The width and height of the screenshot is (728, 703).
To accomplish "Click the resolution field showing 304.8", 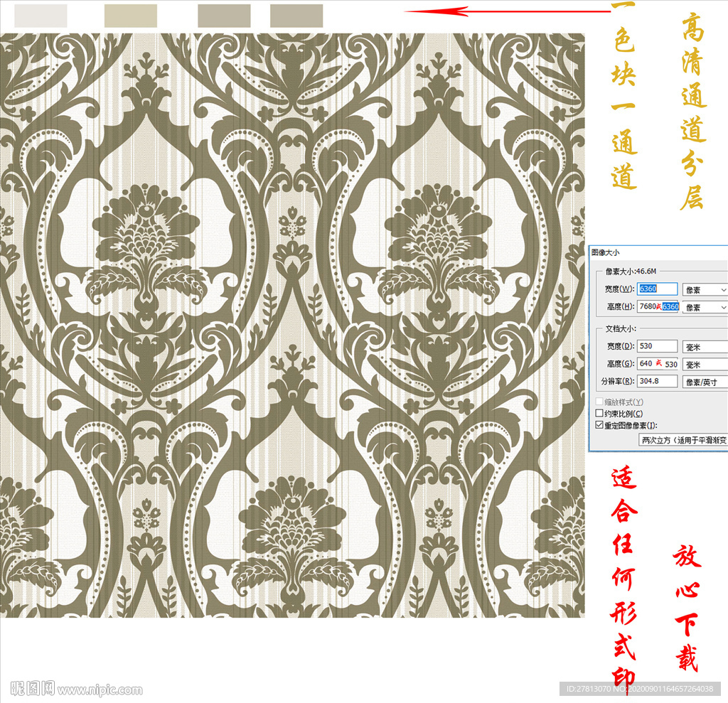I will tap(657, 381).
